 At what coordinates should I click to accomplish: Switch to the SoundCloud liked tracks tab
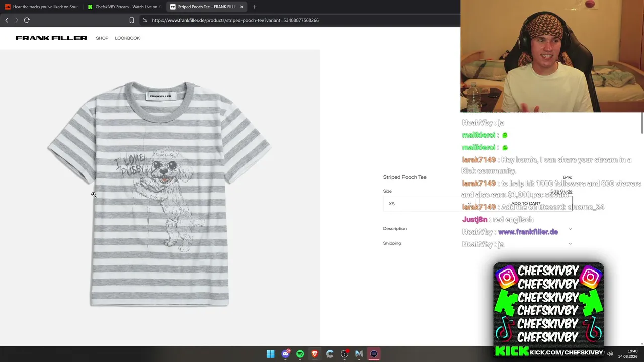[41, 7]
